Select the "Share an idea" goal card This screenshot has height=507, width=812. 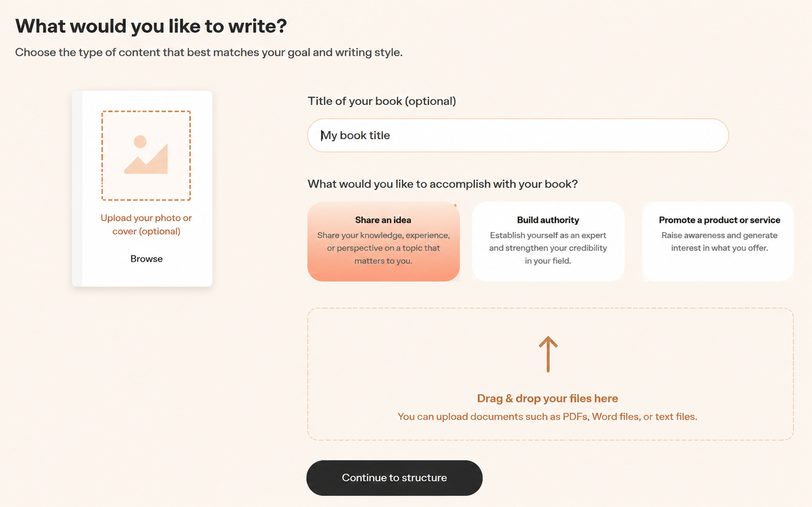click(384, 241)
